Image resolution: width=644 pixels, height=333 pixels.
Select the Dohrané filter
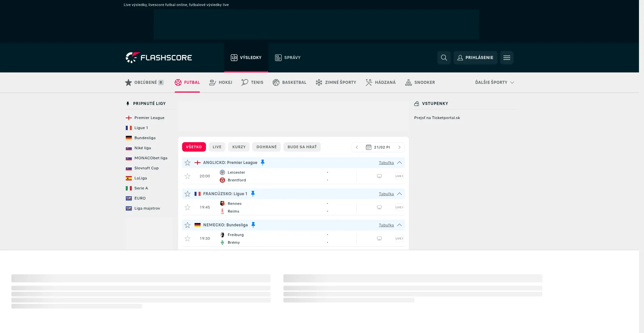coord(267,147)
